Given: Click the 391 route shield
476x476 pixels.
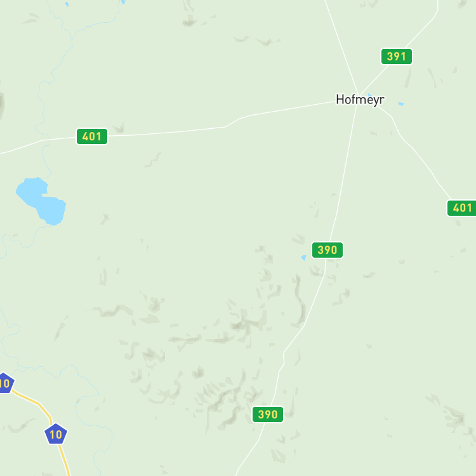Looking at the screenshot, I should pyautogui.click(x=397, y=56).
